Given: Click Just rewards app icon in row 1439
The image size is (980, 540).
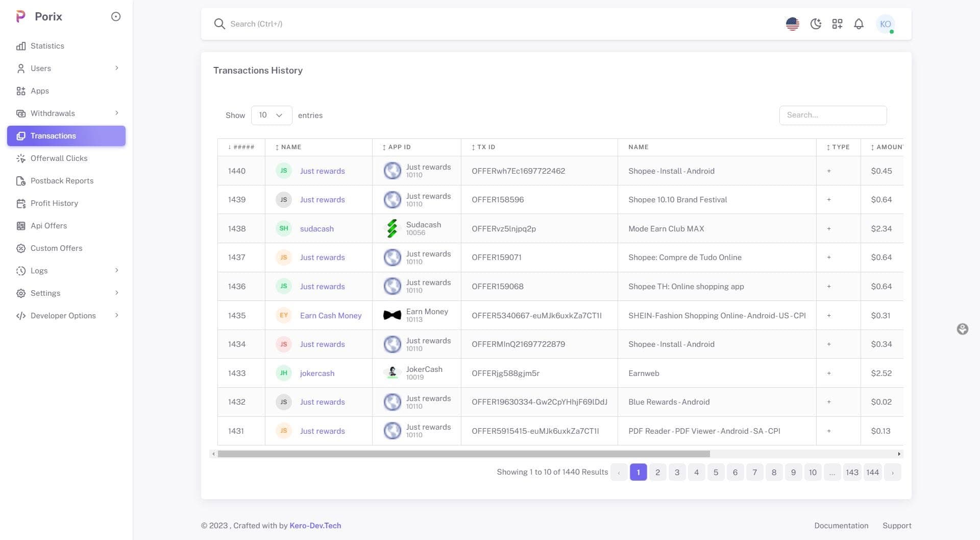Looking at the screenshot, I should point(392,200).
